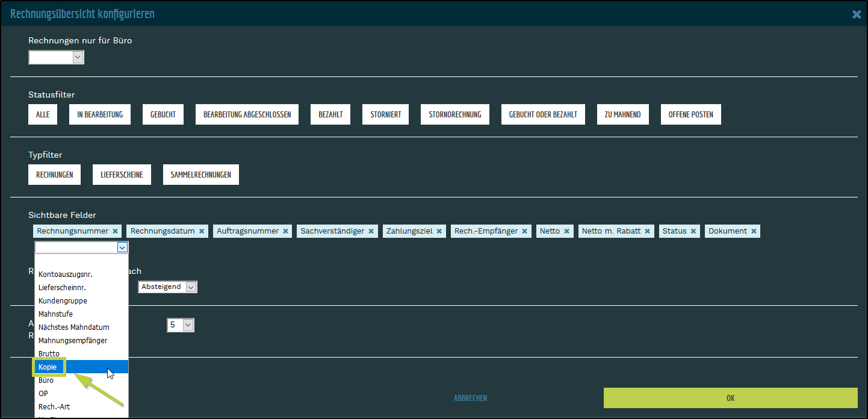Choose Mahnstufe in the dropdown list
Image resolution: width=868 pixels, height=419 pixels.
[55, 314]
